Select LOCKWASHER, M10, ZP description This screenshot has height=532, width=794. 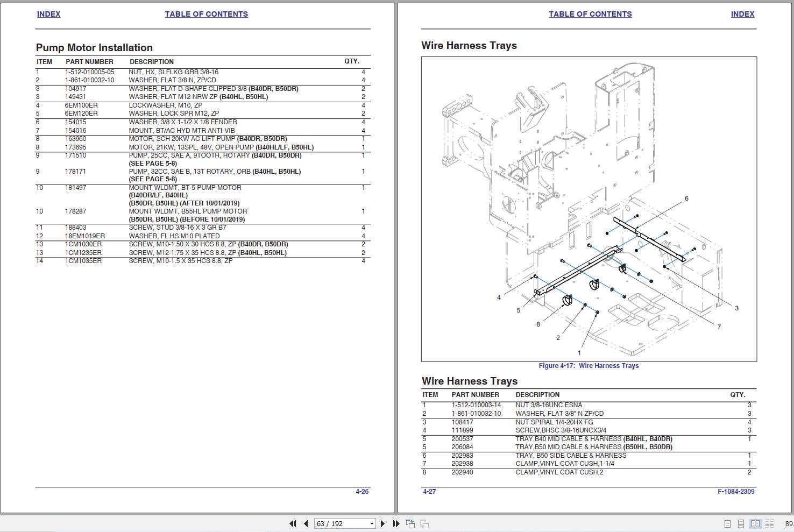165,105
